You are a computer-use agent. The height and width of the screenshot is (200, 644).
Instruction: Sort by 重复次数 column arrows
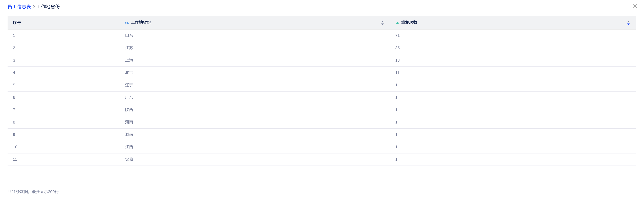pos(628,23)
